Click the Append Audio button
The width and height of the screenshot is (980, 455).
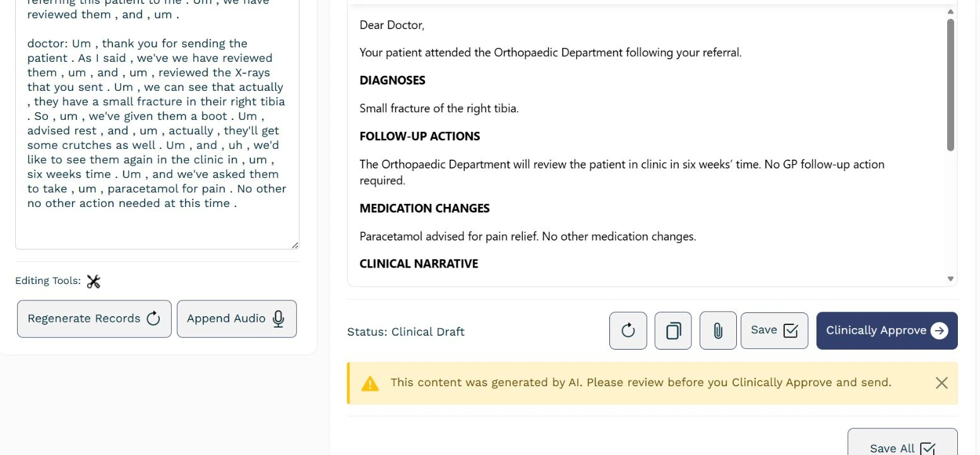pyautogui.click(x=237, y=319)
